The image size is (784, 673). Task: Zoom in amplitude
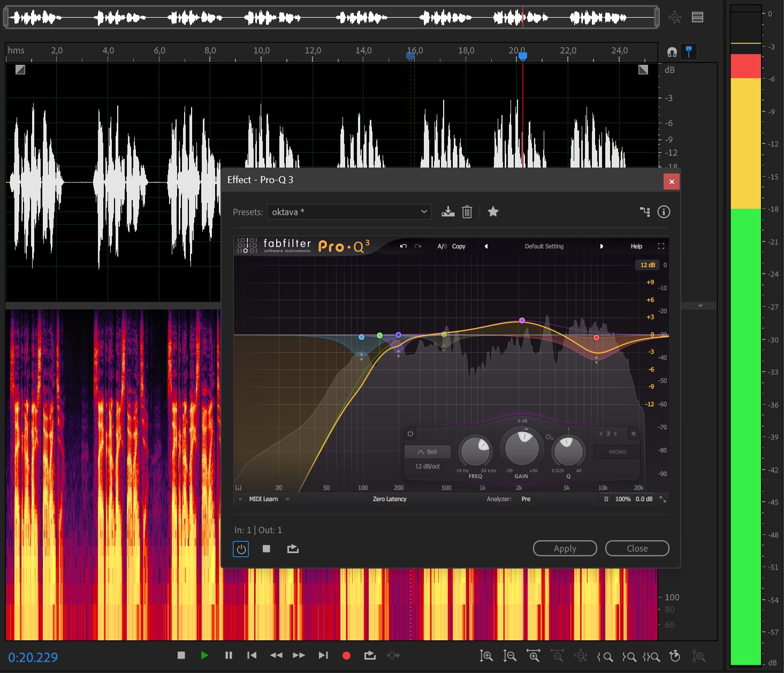tap(486, 656)
